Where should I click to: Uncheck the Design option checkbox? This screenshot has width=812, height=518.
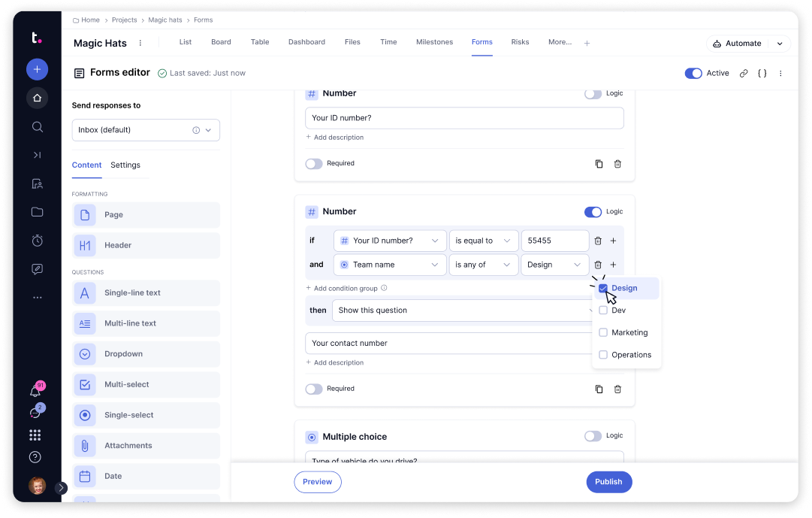pos(603,288)
